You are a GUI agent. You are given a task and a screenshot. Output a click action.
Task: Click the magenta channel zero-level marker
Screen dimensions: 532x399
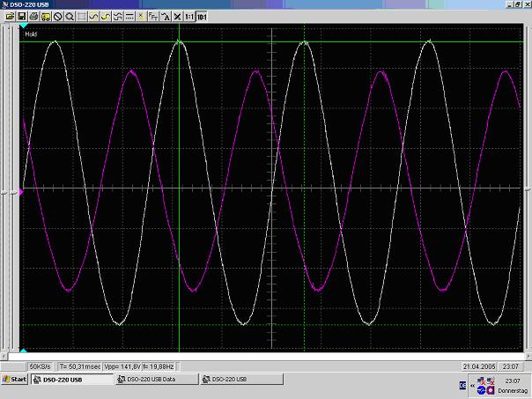coord(21,192)
